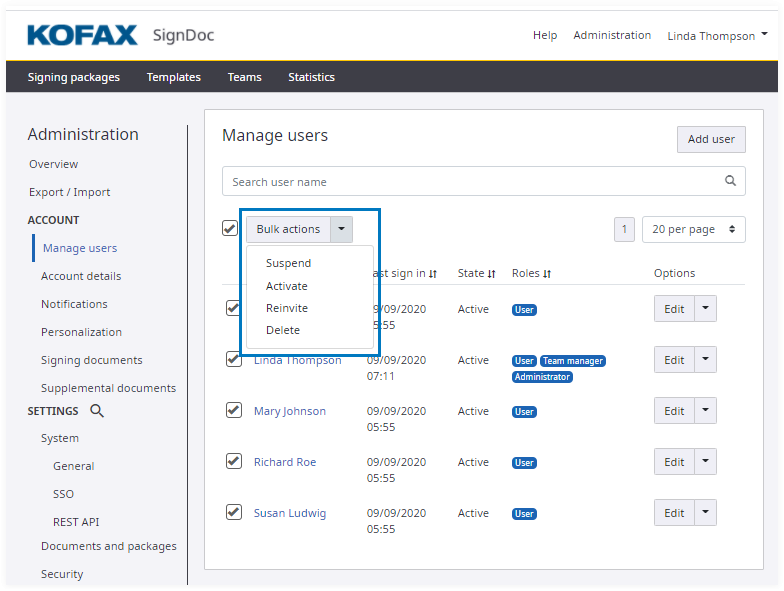Click the magnifier icon next to SETTINGS

[97, 411]
